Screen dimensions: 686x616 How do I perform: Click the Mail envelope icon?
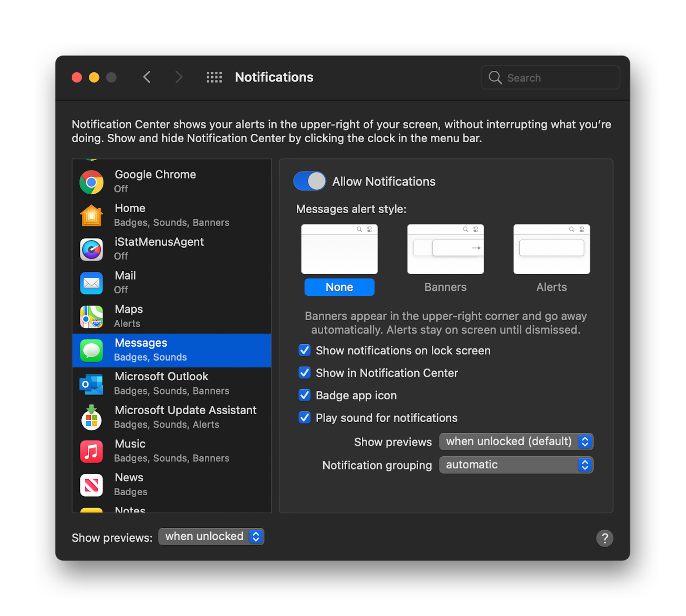click(x=91, y=283)
